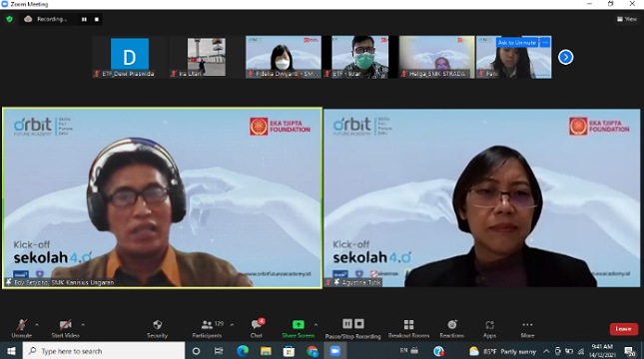Stop recording via toolbar square button
The width and height of the screenshot is (644, 359).
tap(359, 324)
